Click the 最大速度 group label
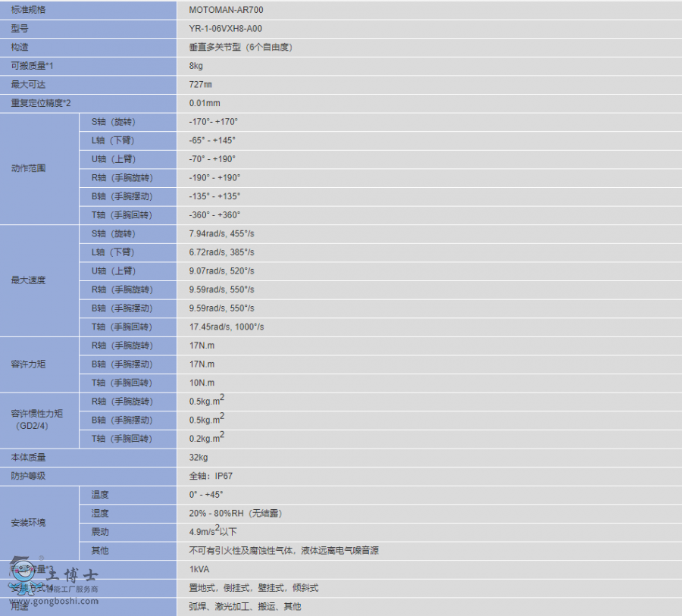 [28, 280]
